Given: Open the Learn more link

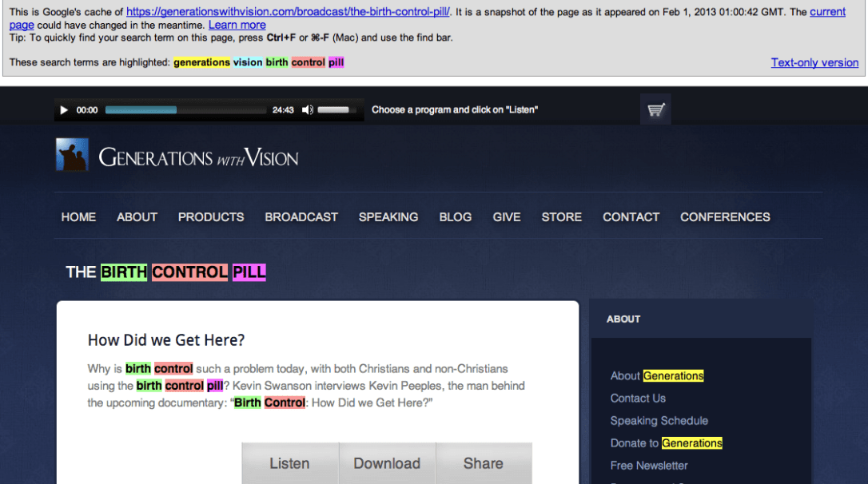Looking at the screenshot, I should click(237, 25).
